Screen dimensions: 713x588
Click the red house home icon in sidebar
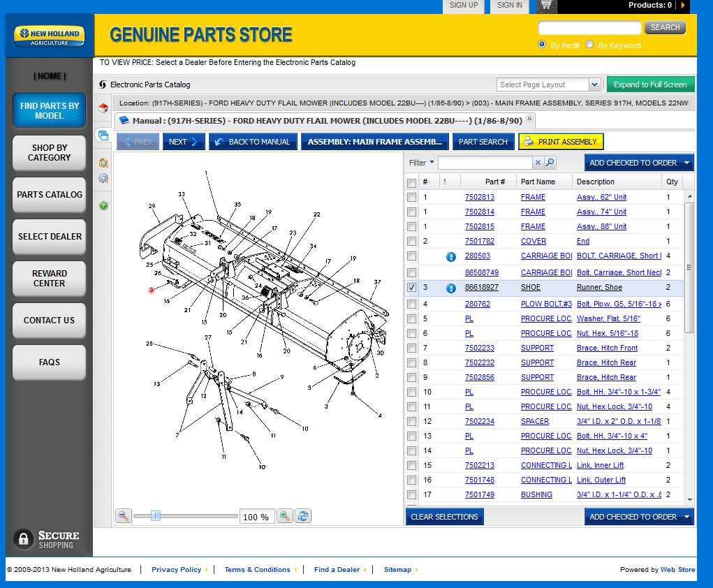coord(103,108)
